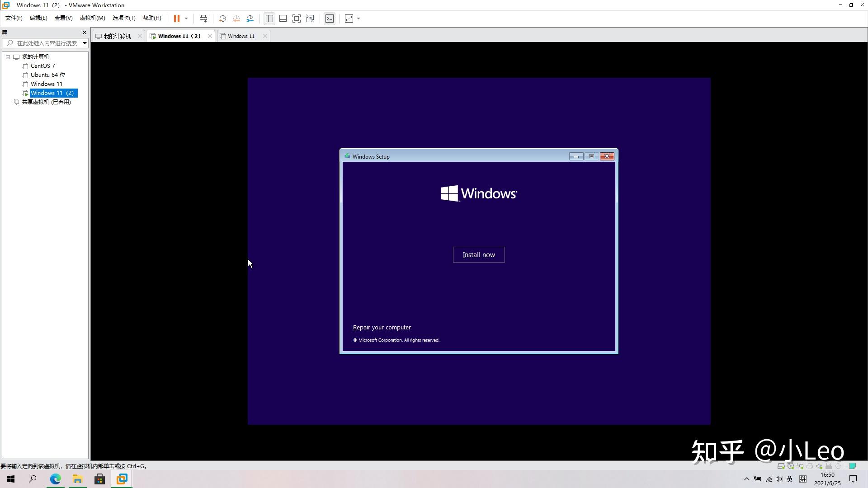Click Install now button
The image size is (868, 488).
(x=479, y=254)
